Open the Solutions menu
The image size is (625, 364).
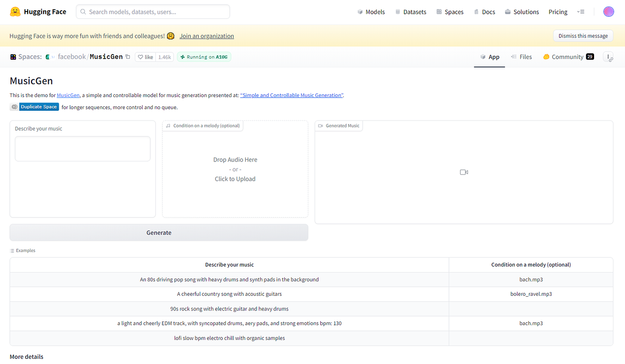point(522,12)
